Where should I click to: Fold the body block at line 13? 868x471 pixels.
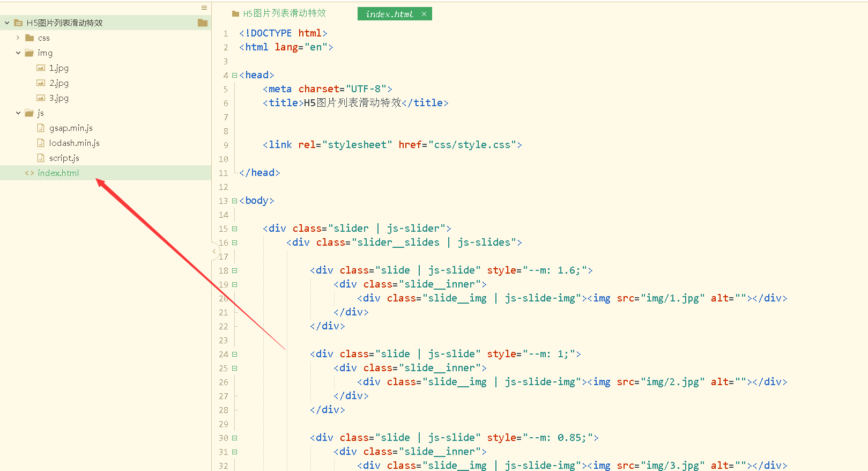234,201
